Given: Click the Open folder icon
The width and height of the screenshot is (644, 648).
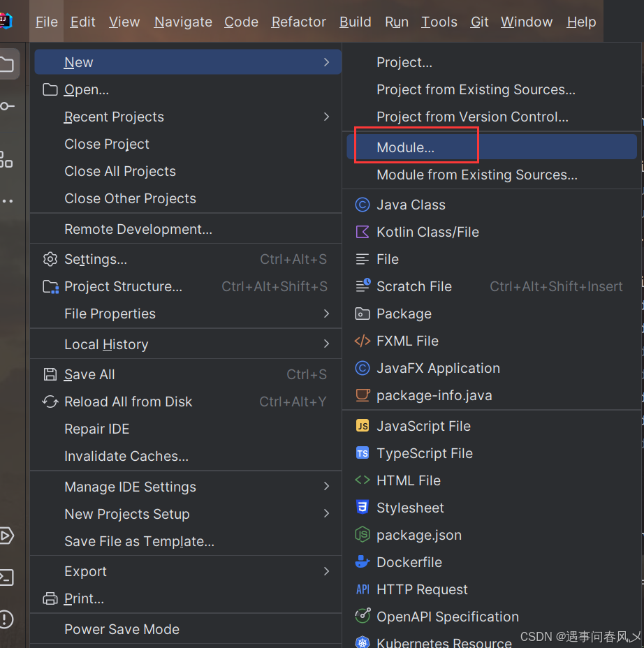Looking at the screenshot, I should [x=50, y=89].
